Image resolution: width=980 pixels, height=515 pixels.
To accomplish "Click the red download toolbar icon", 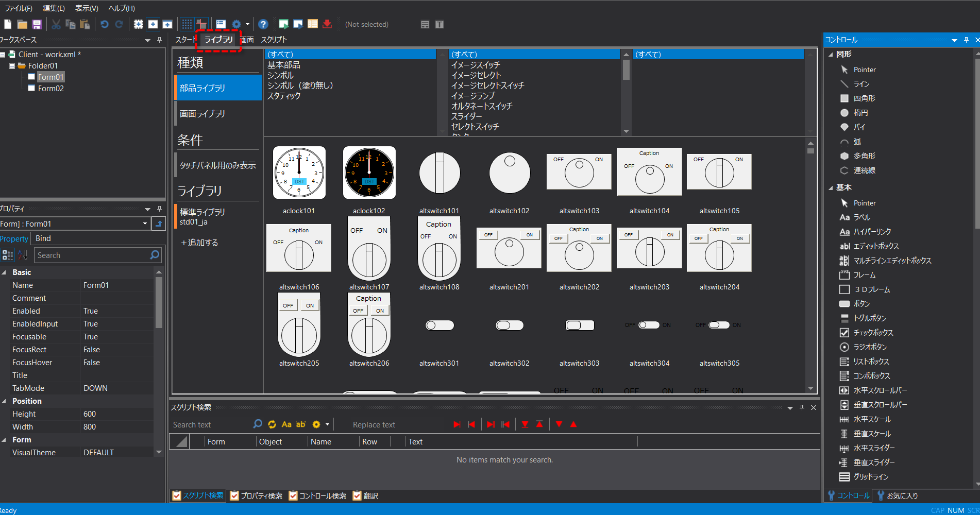I will (327, 24).
